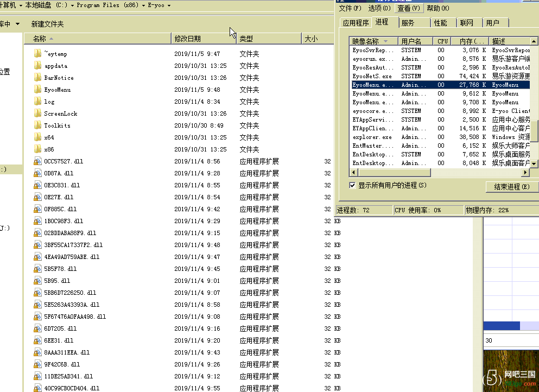This screenshot has height=392, width=539.
Task: Select the x64 folder icon
Action: [x=38, y=137]
